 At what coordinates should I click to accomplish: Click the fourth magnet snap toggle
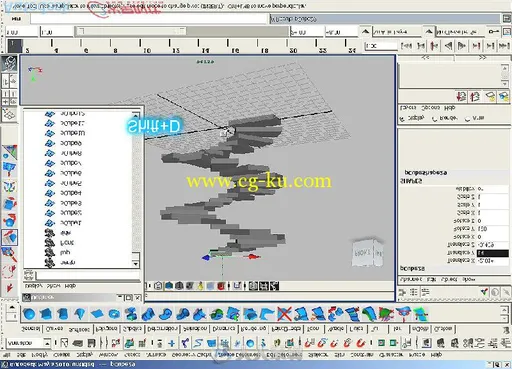(348, 343)
